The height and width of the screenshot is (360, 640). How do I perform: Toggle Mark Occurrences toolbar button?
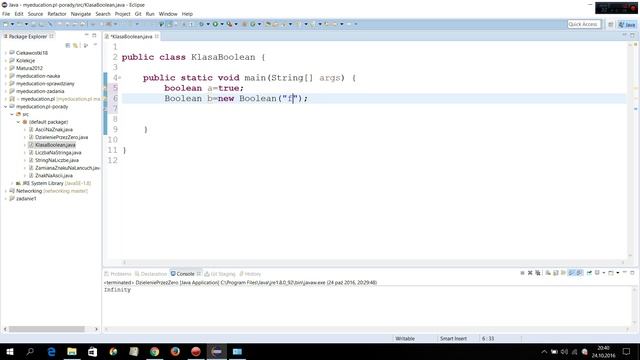[x=169, y=24]
